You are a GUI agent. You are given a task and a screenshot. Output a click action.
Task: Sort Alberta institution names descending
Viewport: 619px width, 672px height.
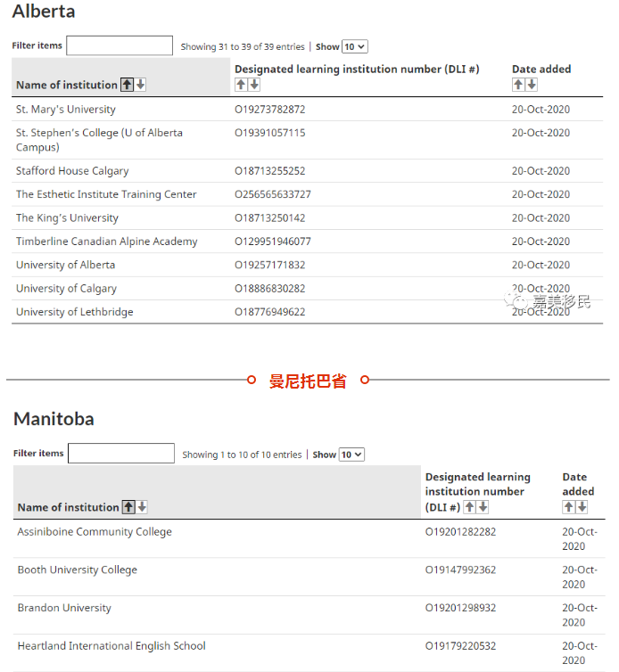click(141, 85)
